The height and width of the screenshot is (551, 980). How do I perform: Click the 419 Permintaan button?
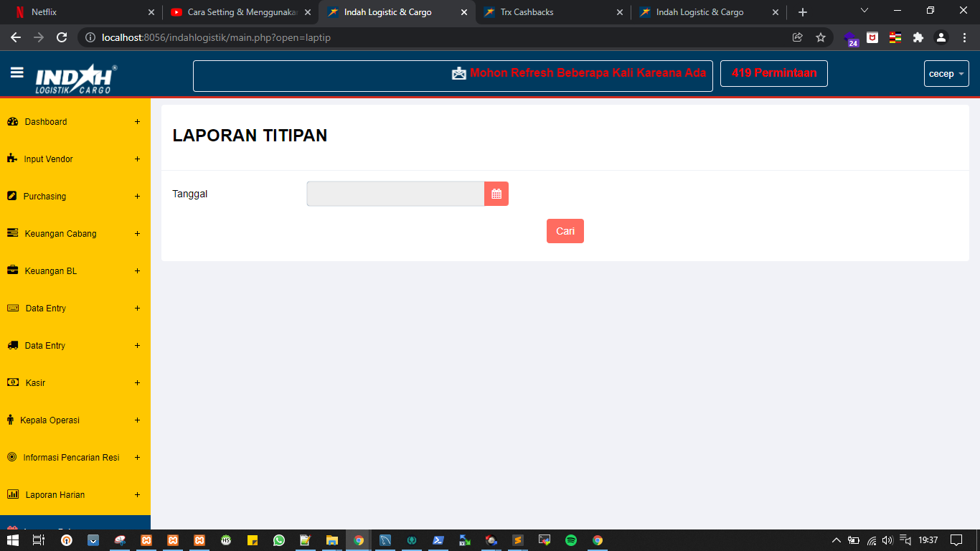coord(773,73)
